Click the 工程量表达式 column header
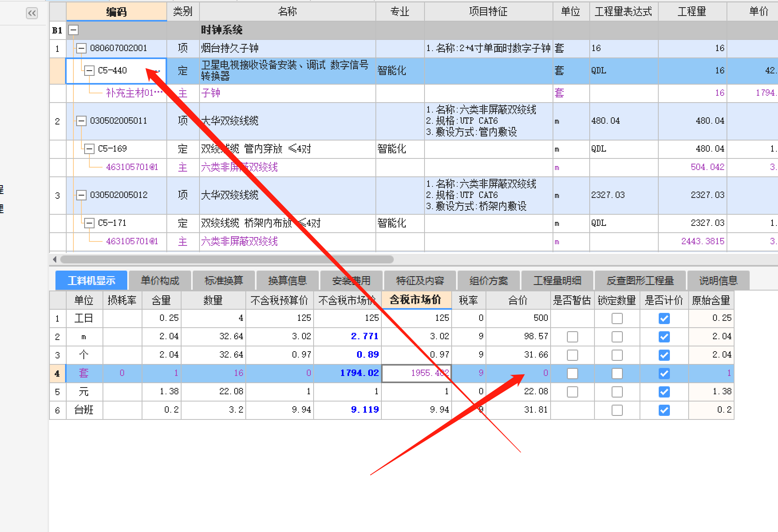The image size is (778, 532). (624, 12)
